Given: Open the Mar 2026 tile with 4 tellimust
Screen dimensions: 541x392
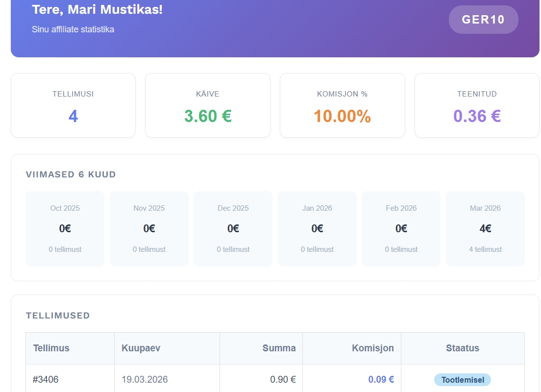Looking at the screenshot, I should click(485, 228).
